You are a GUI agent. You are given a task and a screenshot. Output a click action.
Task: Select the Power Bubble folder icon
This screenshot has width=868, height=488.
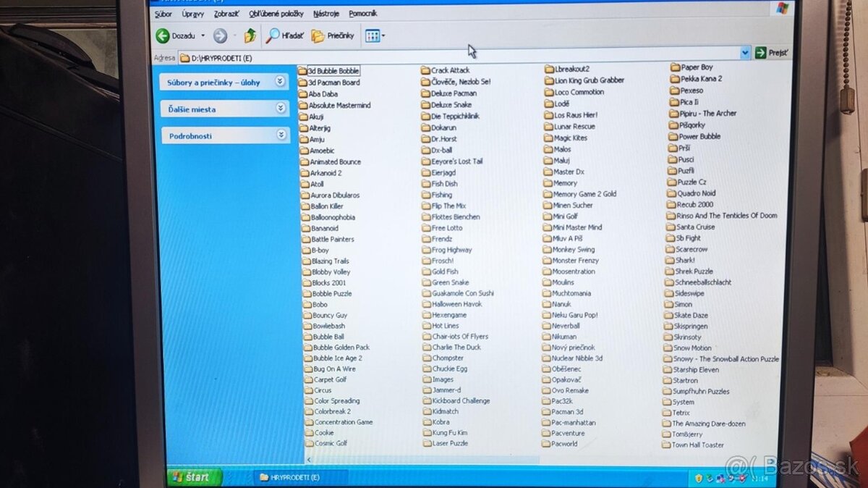(673, 136)
